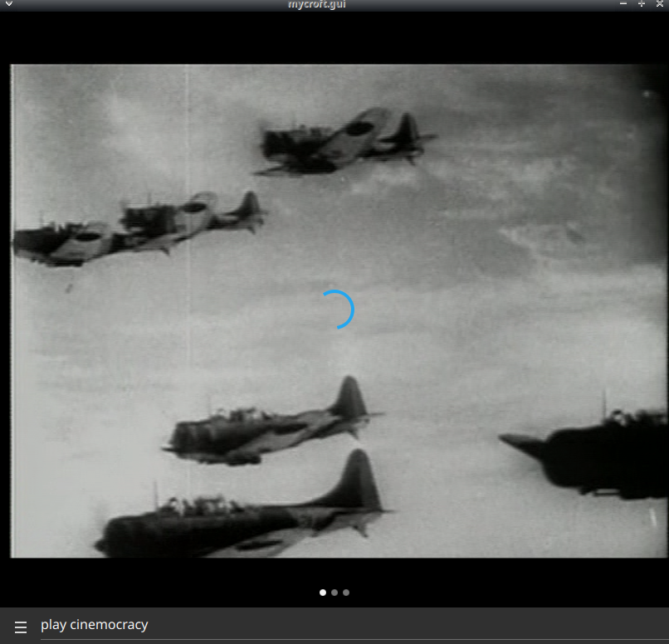Click the 'play cinemocracy' text input field
The width and height of the screenshot is (669, 644).
point(354,625)
